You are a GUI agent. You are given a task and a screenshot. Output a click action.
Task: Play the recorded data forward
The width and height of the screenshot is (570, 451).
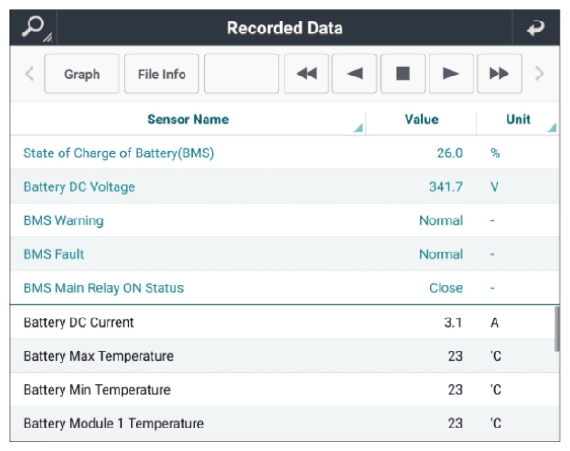[x=451, y=74]
